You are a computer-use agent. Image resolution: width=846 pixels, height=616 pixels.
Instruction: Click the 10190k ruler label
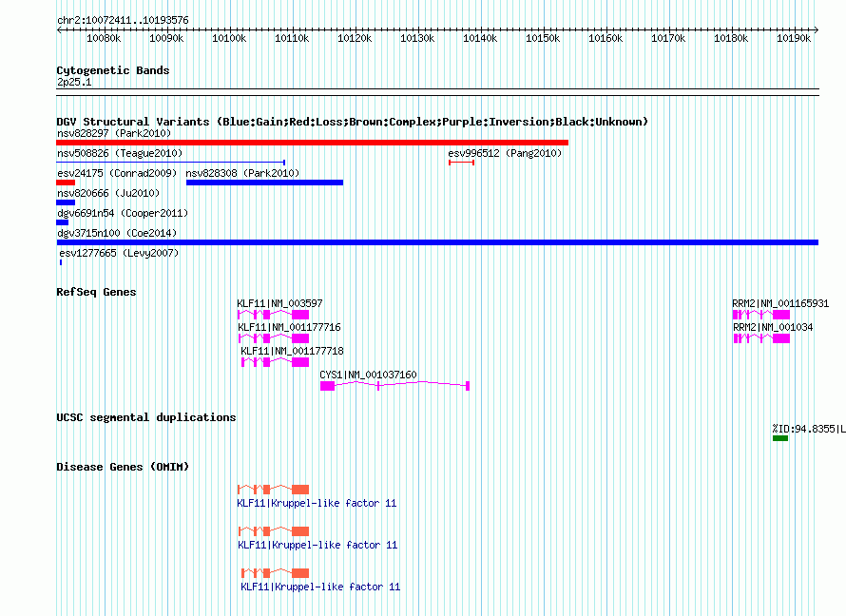pos(794,39)
